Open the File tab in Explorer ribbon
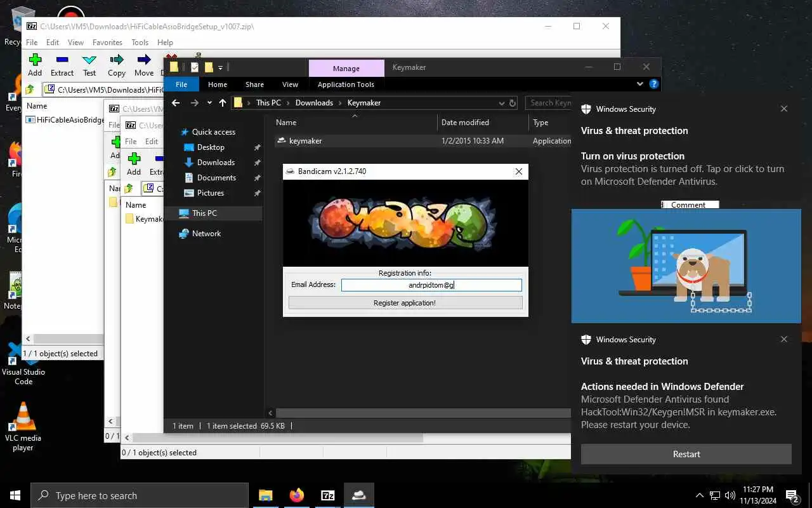 pos(181,84)
